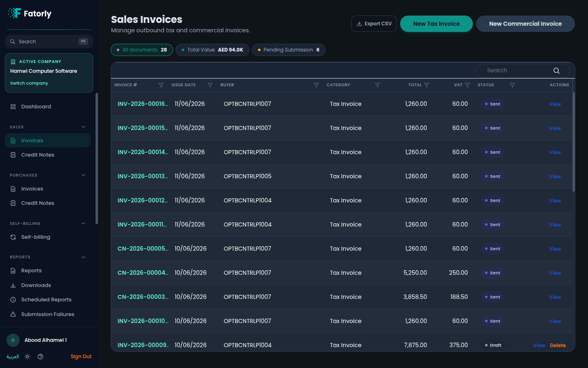This screenshot has height=368, width=588.
Task: Toggle light/dark theme sun icon
Action: point(27,357)
